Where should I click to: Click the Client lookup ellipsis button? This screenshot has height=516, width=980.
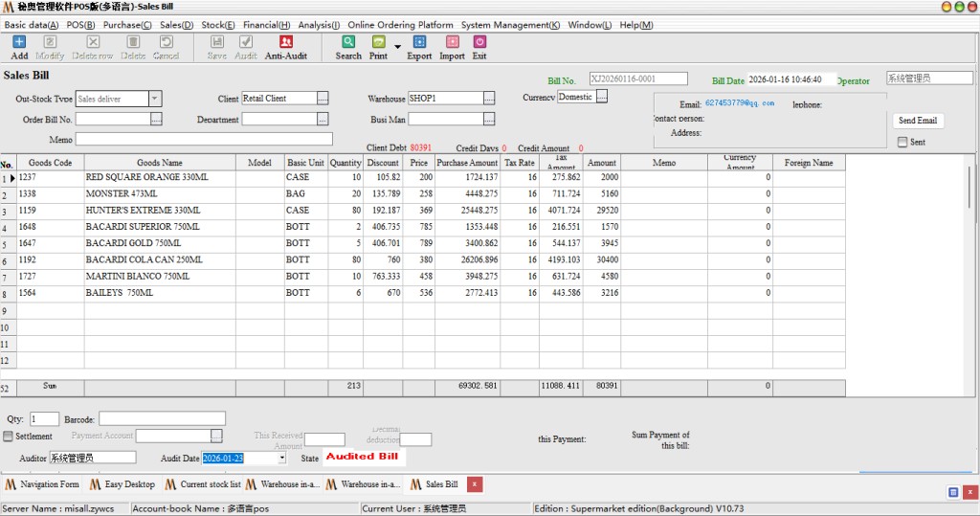(x=323, y=98)
